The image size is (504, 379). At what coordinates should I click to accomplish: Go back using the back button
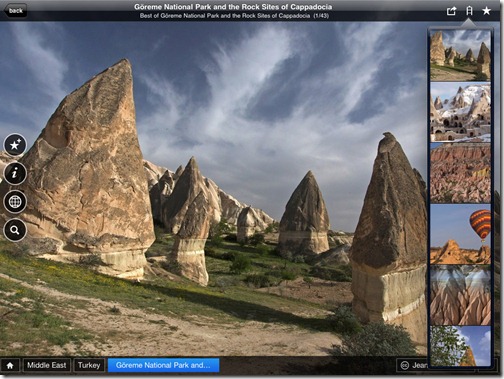coord(15,11)
